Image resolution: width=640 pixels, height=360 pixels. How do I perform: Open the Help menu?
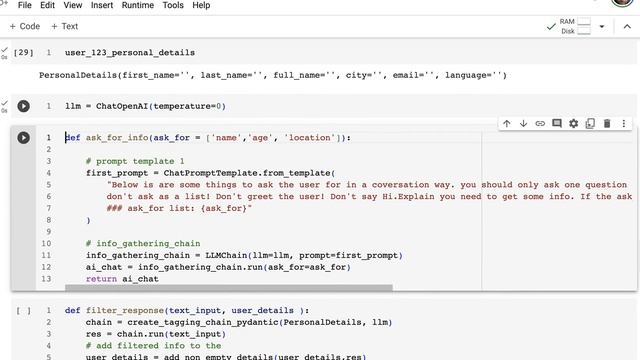[x=201, y=5]
